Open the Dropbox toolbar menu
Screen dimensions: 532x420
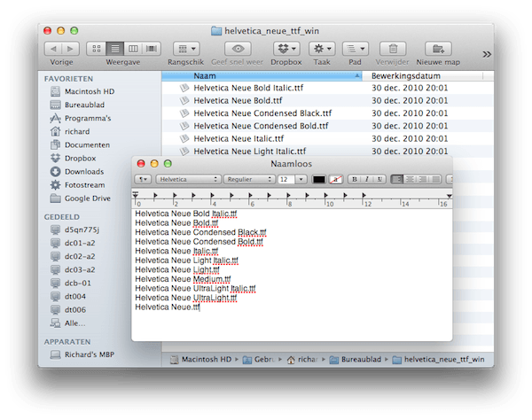[286, 49]
